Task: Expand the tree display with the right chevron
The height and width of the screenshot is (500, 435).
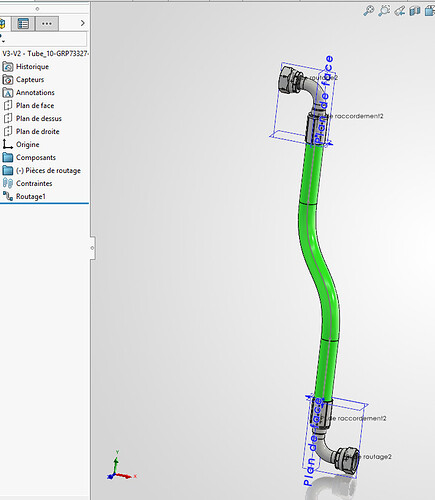Action: click(83, 23)
